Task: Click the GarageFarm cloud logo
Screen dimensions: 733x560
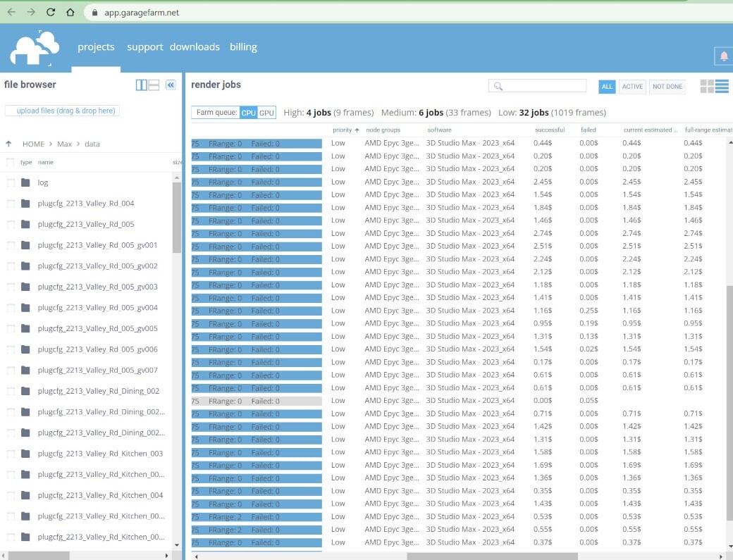Action: pos(34,48)
